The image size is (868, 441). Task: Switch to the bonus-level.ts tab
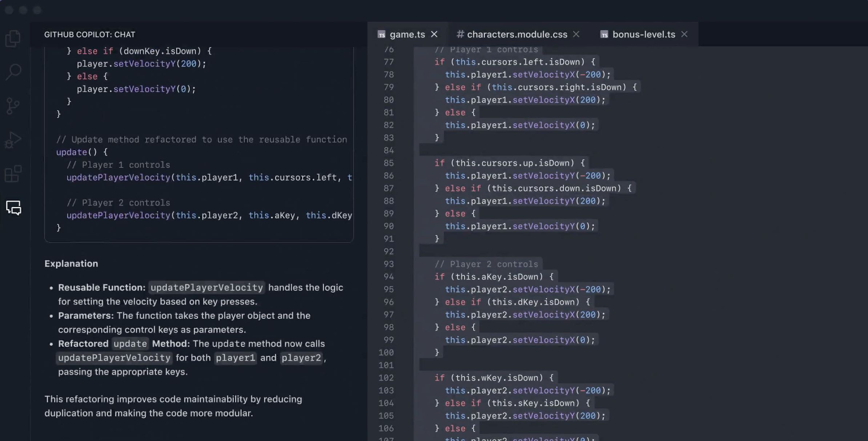click(644, 34)
